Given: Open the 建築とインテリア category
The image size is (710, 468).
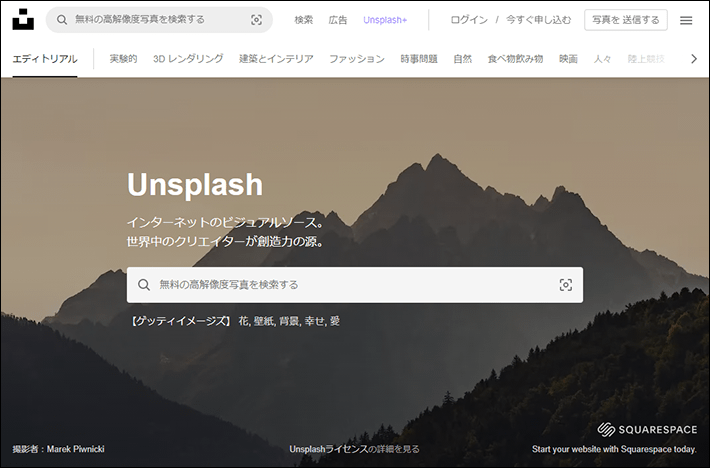Looking at the screenshot, I should [276, 59].
